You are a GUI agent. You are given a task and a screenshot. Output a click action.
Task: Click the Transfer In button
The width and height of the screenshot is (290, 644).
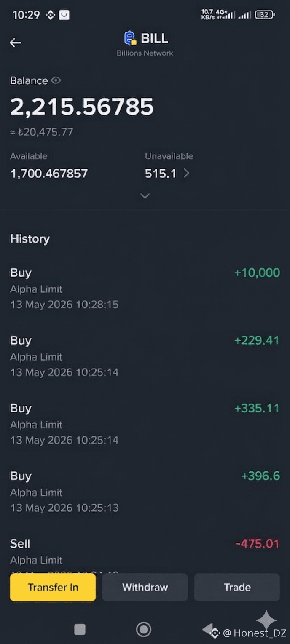pyautogui.click(x=53, y=587)
